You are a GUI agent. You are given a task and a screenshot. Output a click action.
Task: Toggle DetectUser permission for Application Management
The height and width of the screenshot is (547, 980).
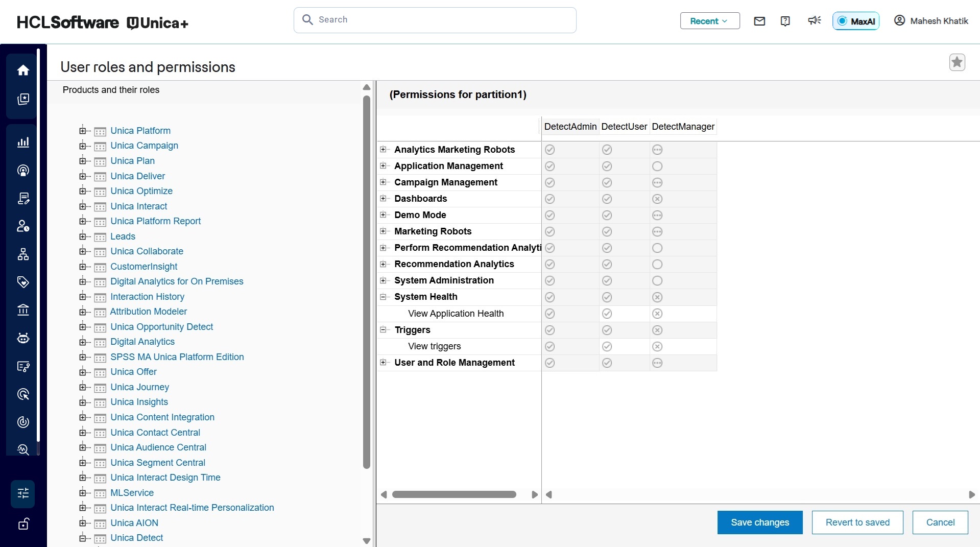pyautogui.click(x=607, y=166)
